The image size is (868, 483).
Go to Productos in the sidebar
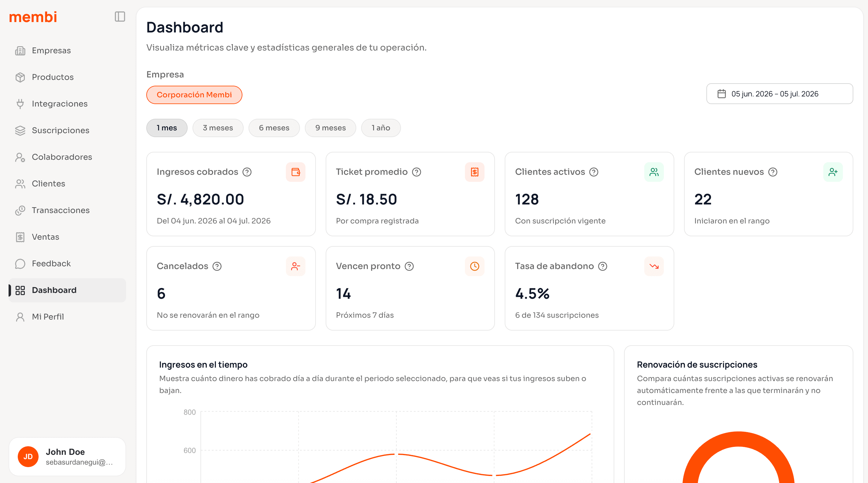tap(67, 77)
